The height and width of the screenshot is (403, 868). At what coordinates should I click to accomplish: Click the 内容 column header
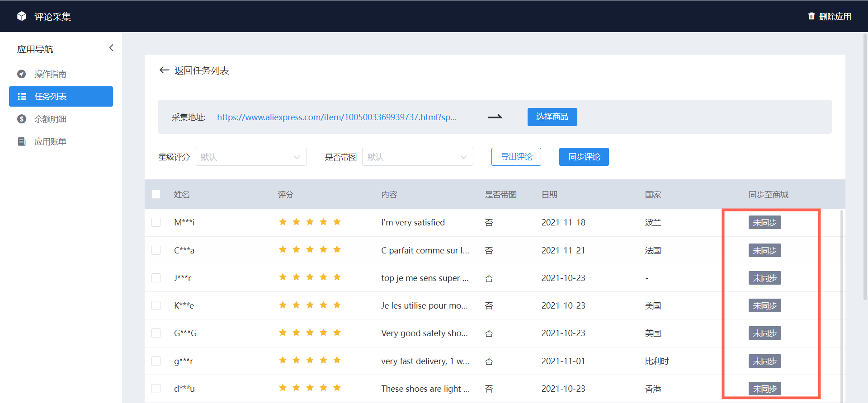[x=389, y=194]
